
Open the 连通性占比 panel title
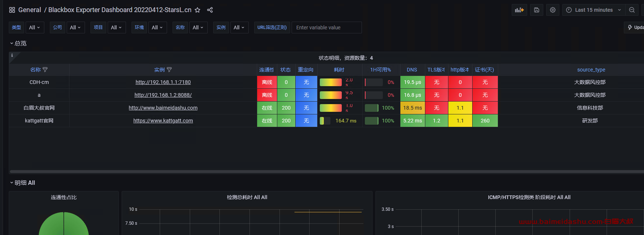click(x=64, y=197)
